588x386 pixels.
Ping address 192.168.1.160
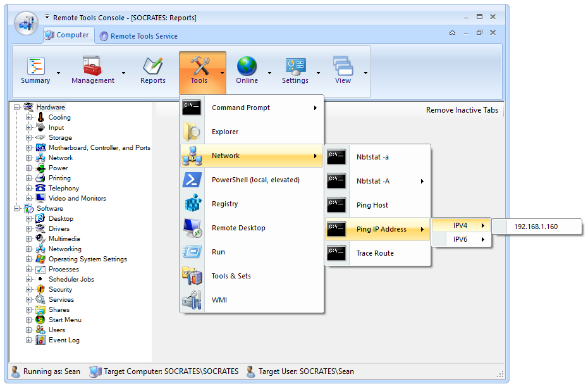[536, 227]
